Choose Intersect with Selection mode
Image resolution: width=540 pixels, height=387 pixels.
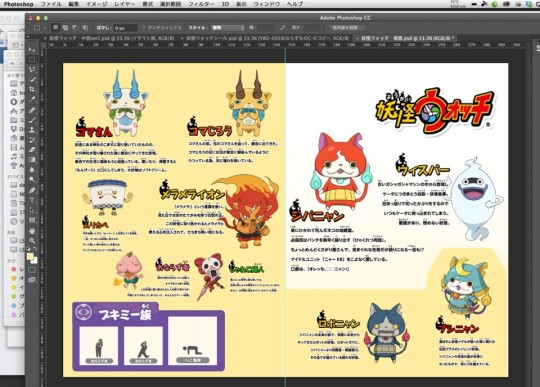[x=85, y=28]
